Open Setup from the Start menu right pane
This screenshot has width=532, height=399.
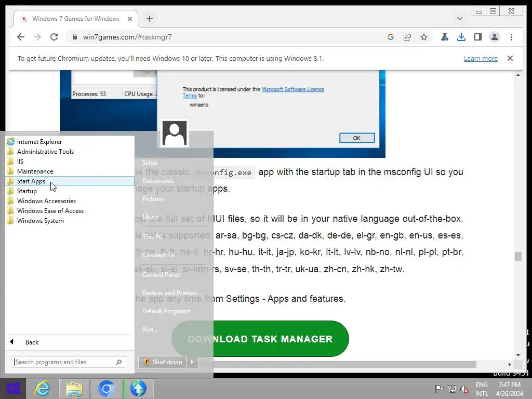coord(150,163)
